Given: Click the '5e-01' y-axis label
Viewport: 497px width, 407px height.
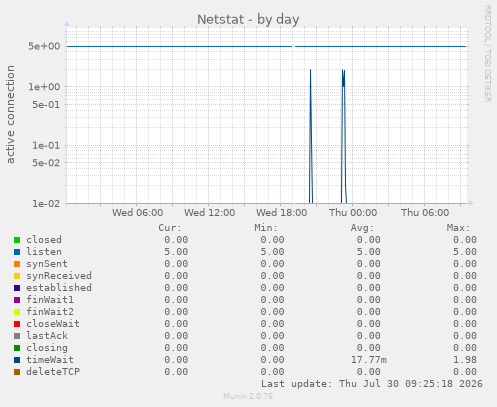Looking at the screenshot, I should point(46,105).
